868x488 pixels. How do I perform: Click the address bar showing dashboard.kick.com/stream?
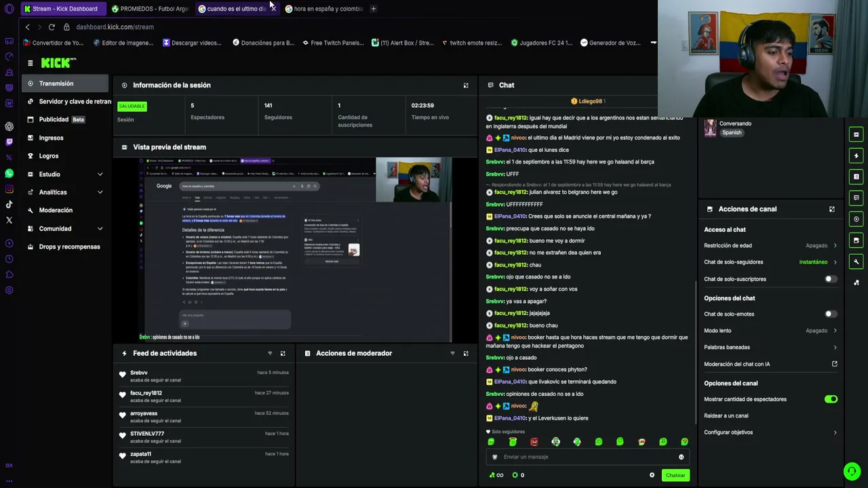click(x=115, y=27)
